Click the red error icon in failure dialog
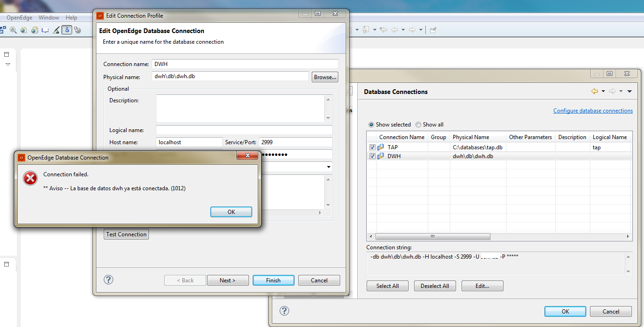Screen dimensions: 644x327 [30, 178]
